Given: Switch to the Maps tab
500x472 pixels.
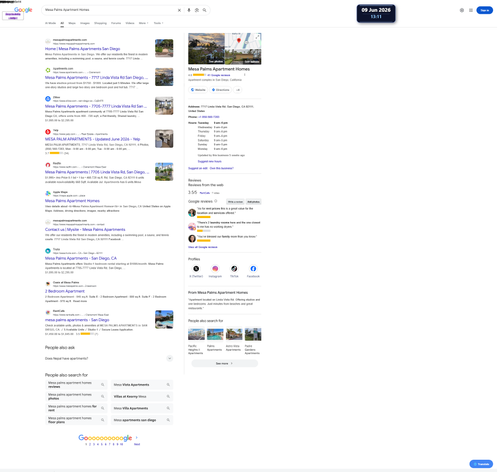Looking at the screenshot, I should coord(72,23).
